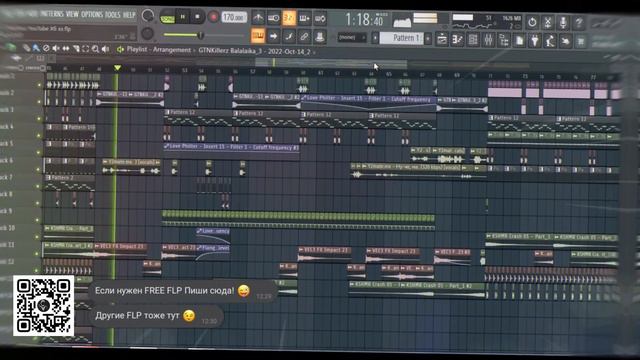Viewport: 640px width, 360px height.
Task: Open the Playlist options speaker-arrow menu
Action: coord(120,49)
